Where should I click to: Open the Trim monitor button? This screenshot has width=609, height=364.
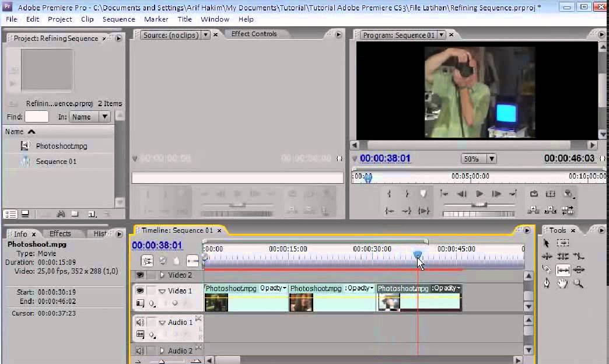point(568,210)
